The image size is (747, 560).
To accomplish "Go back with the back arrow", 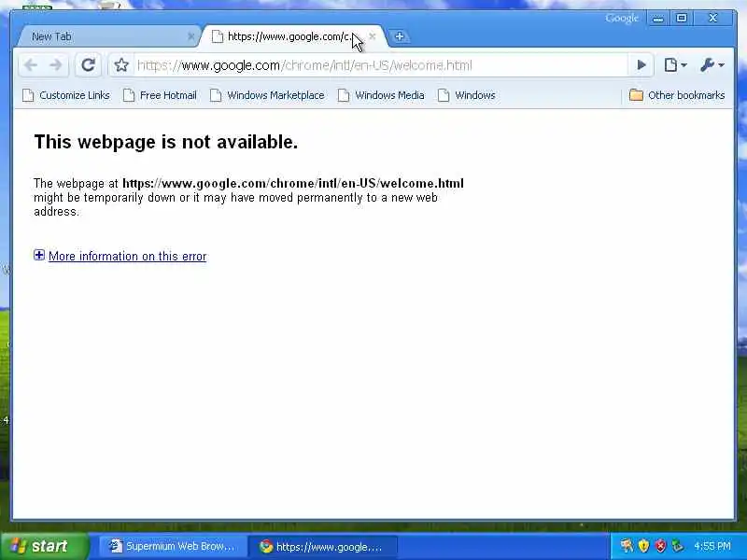I will coord(31,65).
